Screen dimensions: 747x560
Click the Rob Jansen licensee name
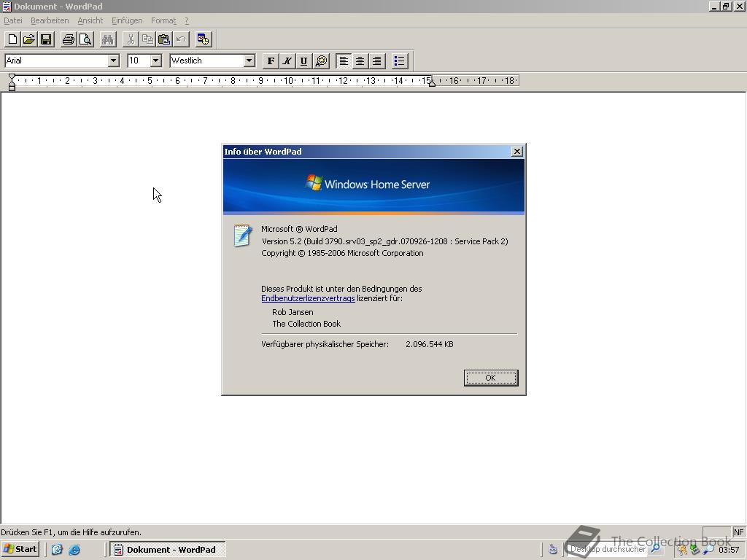click(x=293, y=312)
